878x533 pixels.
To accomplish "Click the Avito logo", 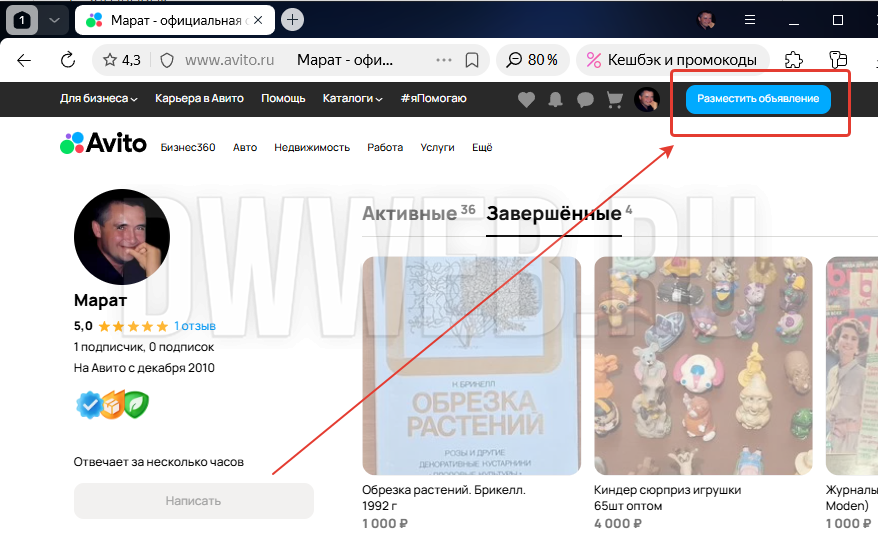I will pyautogui.click(x=103, y=144).
